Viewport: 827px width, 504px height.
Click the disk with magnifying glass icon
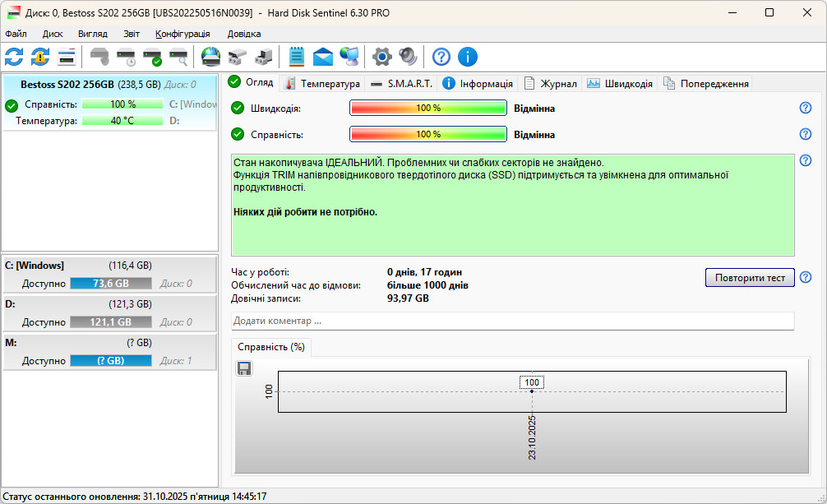click(x=178, y=57)
